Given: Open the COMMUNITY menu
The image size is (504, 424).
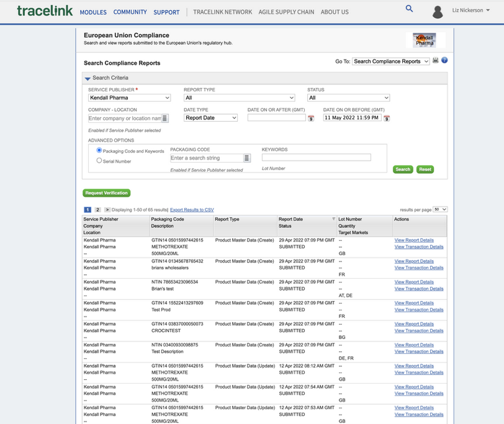Looking at the screenshot, I should [130, 12].
